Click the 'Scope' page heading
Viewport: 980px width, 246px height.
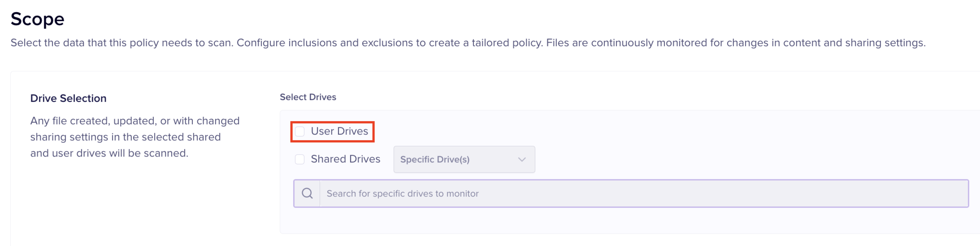37,19
